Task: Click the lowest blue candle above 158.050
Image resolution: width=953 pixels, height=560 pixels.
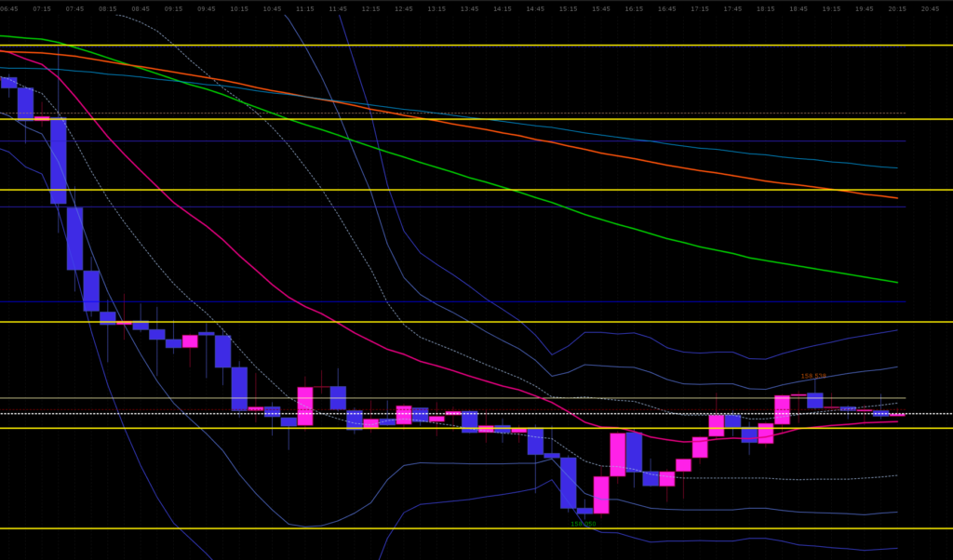Action: [x=584, y=511]
